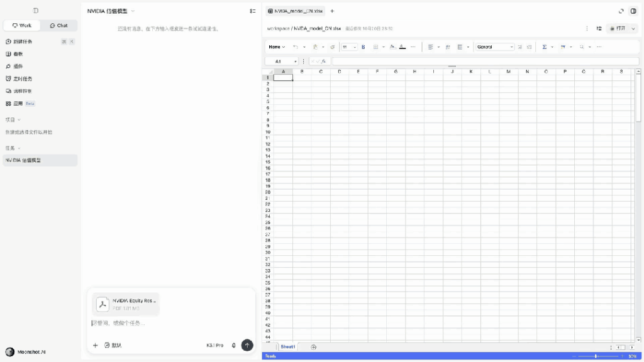
Task: Click the open button above the spreadsheet toolbar
Action: click(618, 28)
